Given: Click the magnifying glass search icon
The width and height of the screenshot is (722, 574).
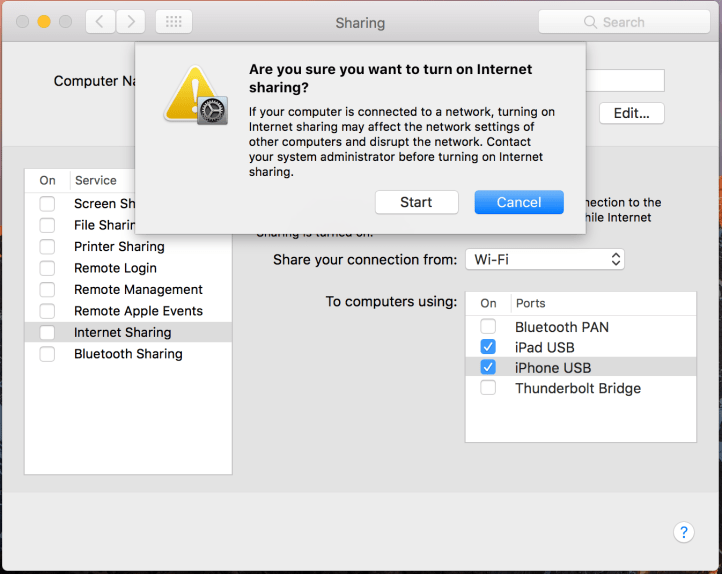Looking at the screenshot, I should (592, 22).
